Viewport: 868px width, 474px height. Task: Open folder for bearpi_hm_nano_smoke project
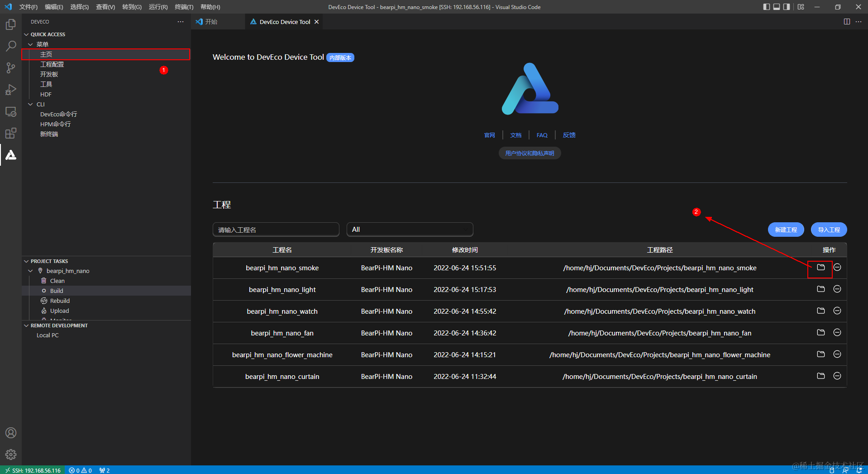coord(821,267)
